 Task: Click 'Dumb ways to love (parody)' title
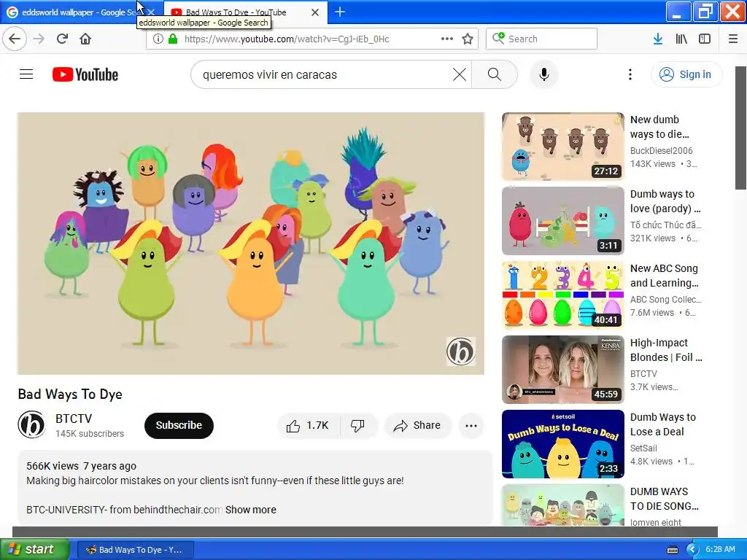point(665,201)
